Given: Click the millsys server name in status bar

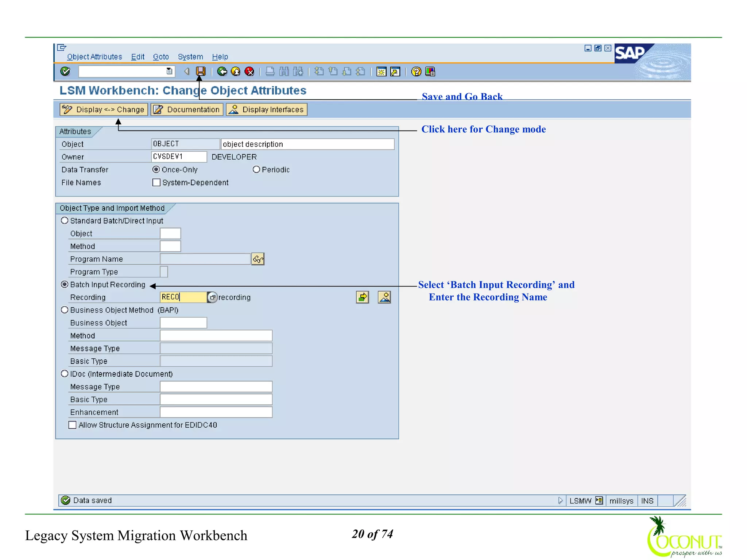Looking at the screenshot, I should [x=621, y=501].
